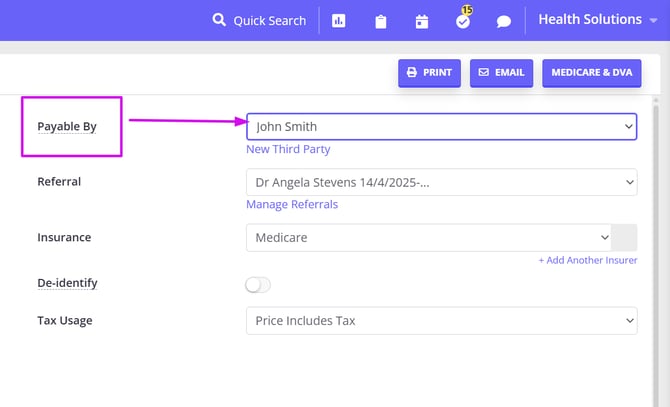Expand the Referral dropdown for Dr Angela Stevens

click(x=441, y=182)
